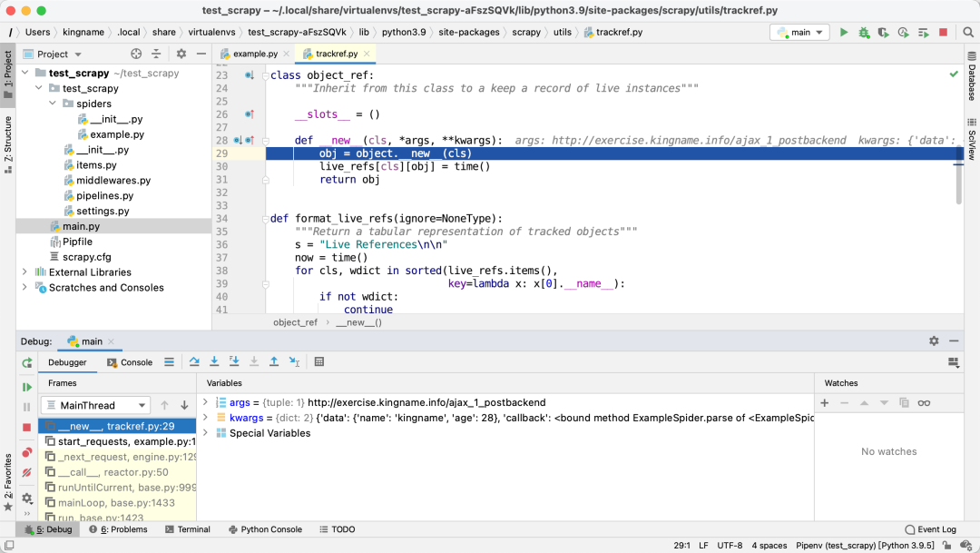Click the 4 spaces indent widget
The width and height of the screenshot is (980, 553).
(x=769, y=546)
